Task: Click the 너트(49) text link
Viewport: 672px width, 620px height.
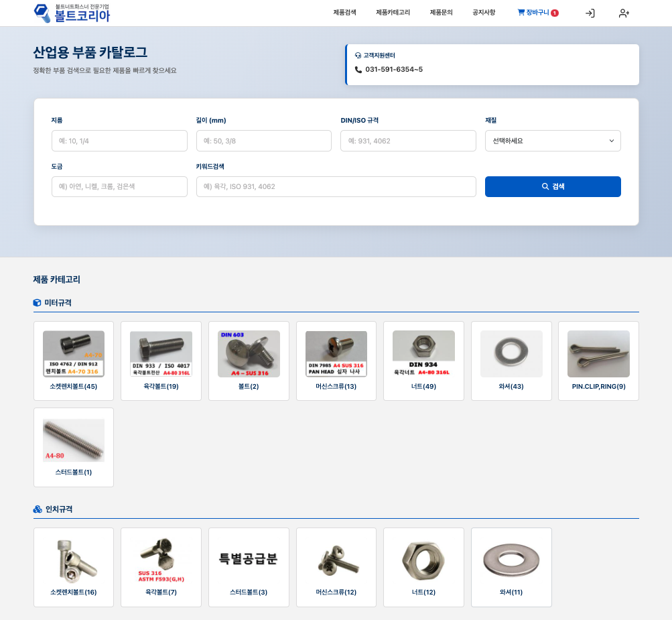Action: (423, 386)
